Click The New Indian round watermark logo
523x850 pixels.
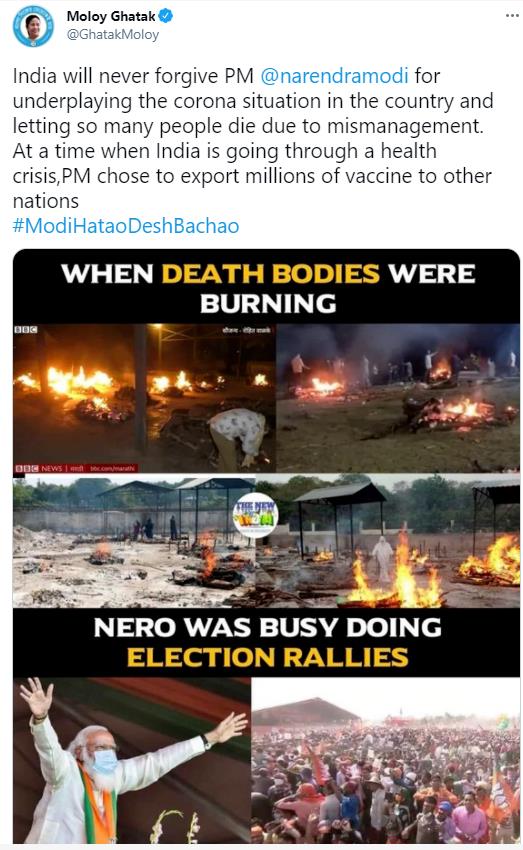255,516
